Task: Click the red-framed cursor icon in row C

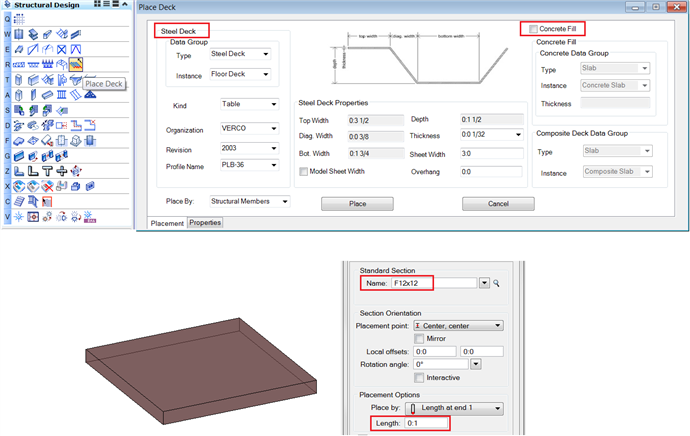Action: click(47, 202)
